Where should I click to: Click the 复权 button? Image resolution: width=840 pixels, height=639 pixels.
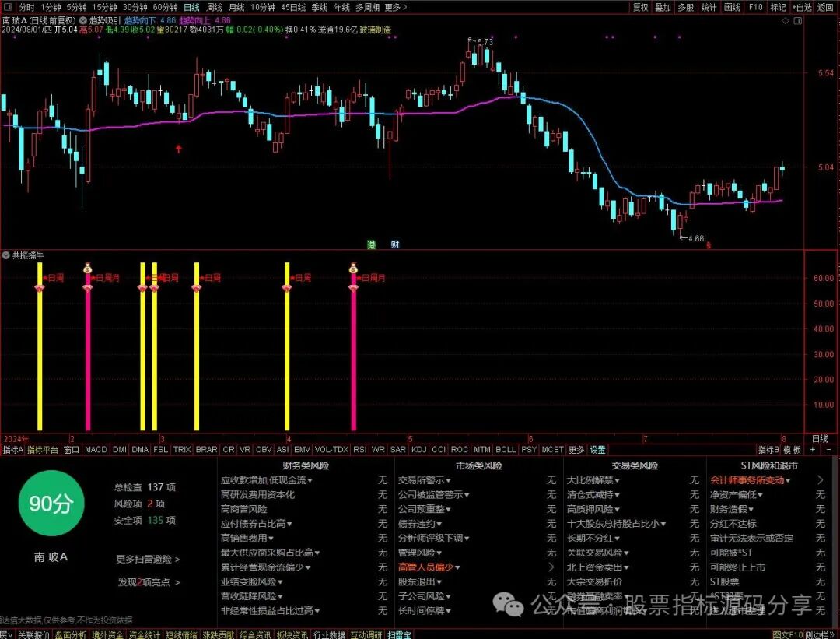(x=640, y=7)
